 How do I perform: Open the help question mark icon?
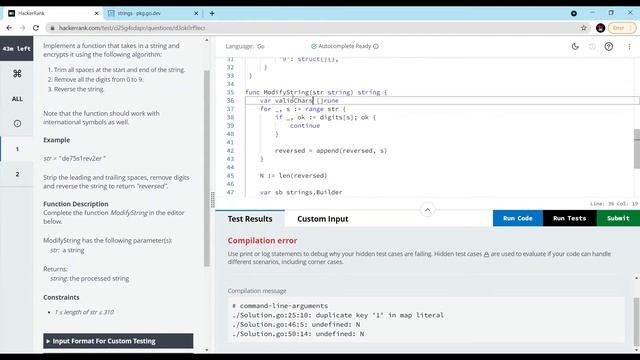[x=609, y=46]
